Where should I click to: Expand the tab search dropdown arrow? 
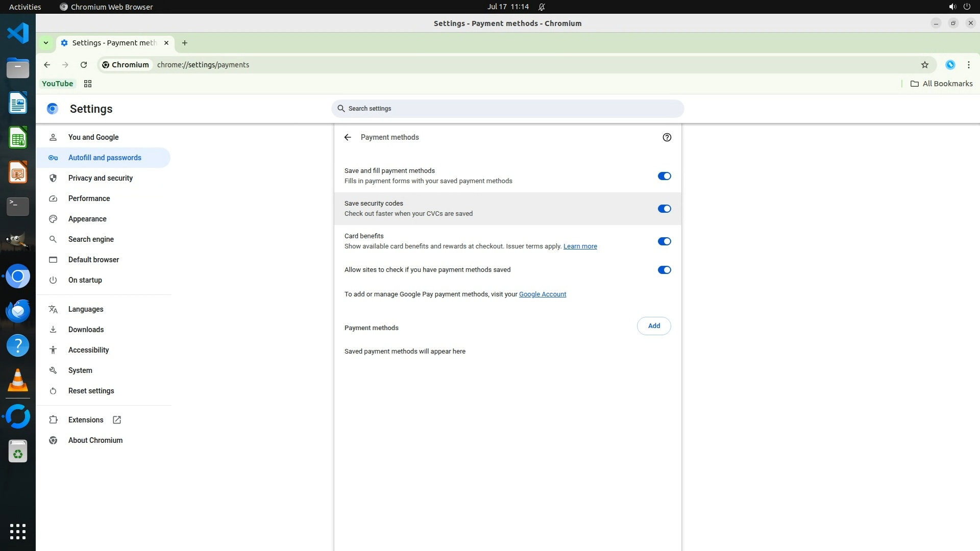(x=46, y=43)
